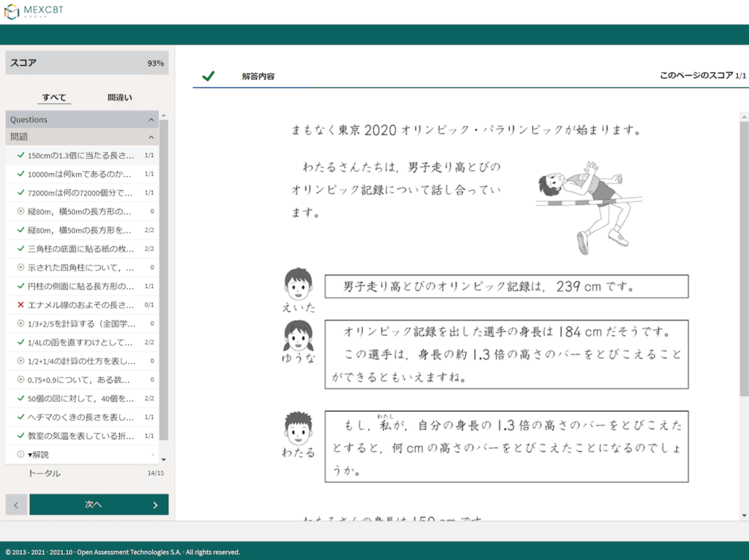Image resolution: width=749 pixels, height=560 pixels.
Task: Click the MEXCBT logo
Action: click(x=34, y=11)
